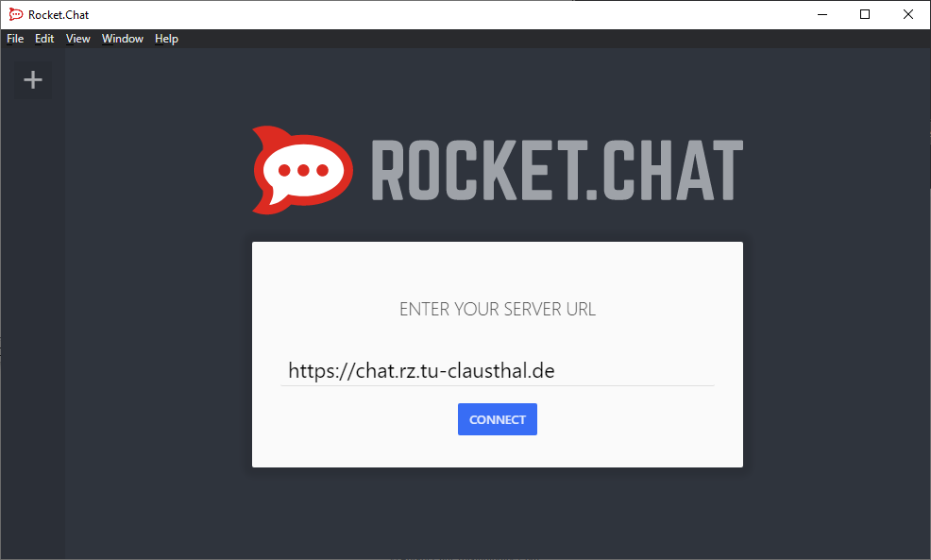
Task: Click the Rocket.Chat title bar text
Action: pyautogui.click(x=59, y=15)
